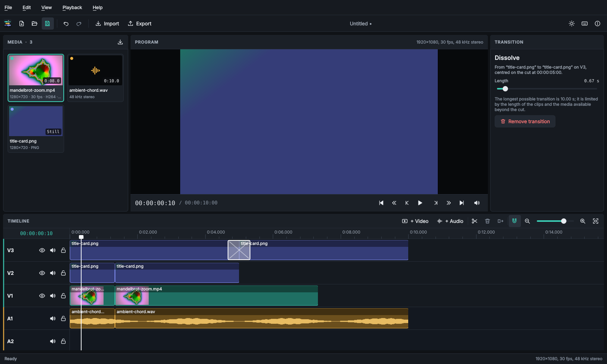Jump to end of program

(x=462, y=203)
